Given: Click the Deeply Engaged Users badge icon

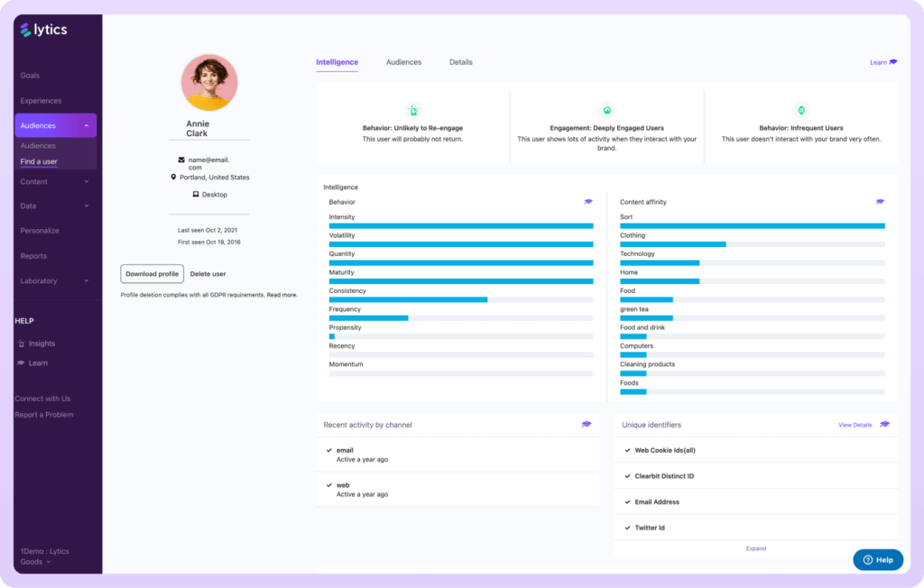Looking at the screenshot, I should (x=607, y=108).
